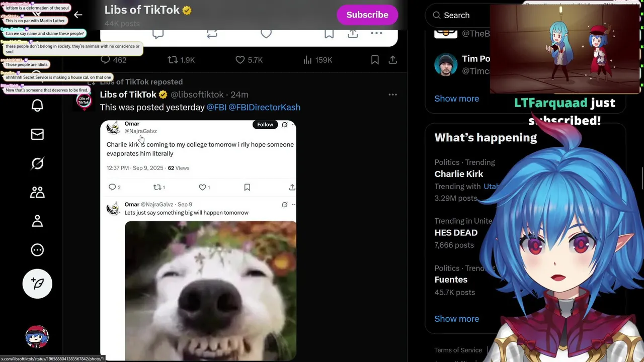The width and height of the screenshot is (644, 362).
Task: Open Communities people icon in sidebar
Action: tap(37, 192)
